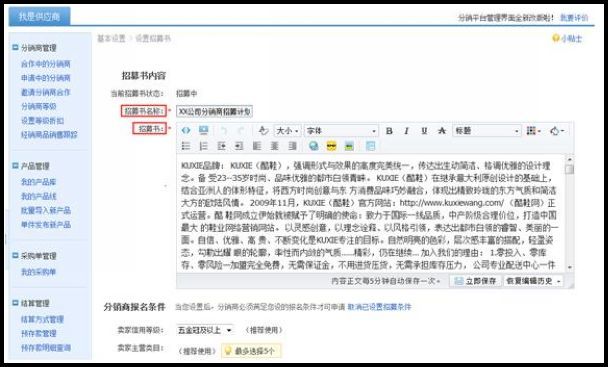Open the text color grid dropdown
Image resolution: width=608 pixels, height=367 pixels.
534,131
